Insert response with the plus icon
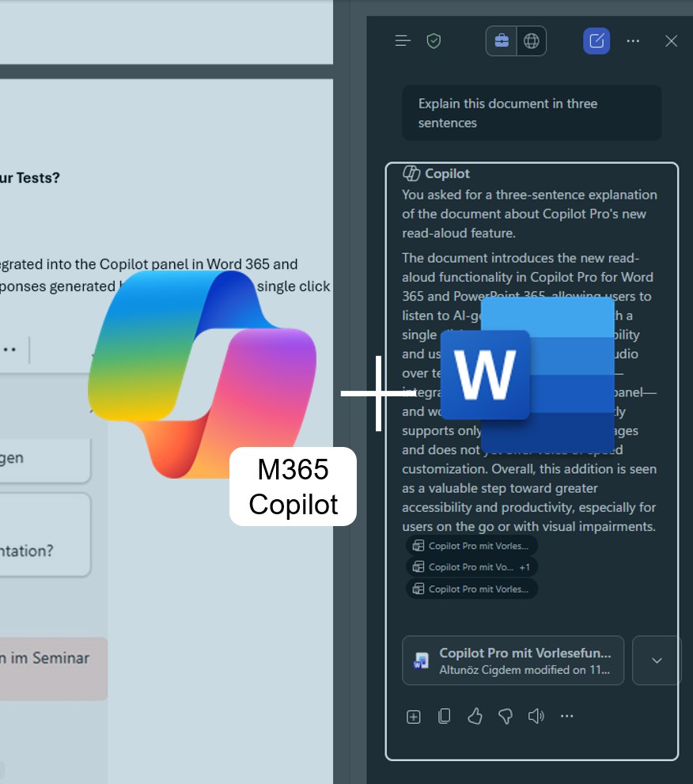The height and width of the screenshot is (784, 693). pyautogui.click(x=414, y=717)
